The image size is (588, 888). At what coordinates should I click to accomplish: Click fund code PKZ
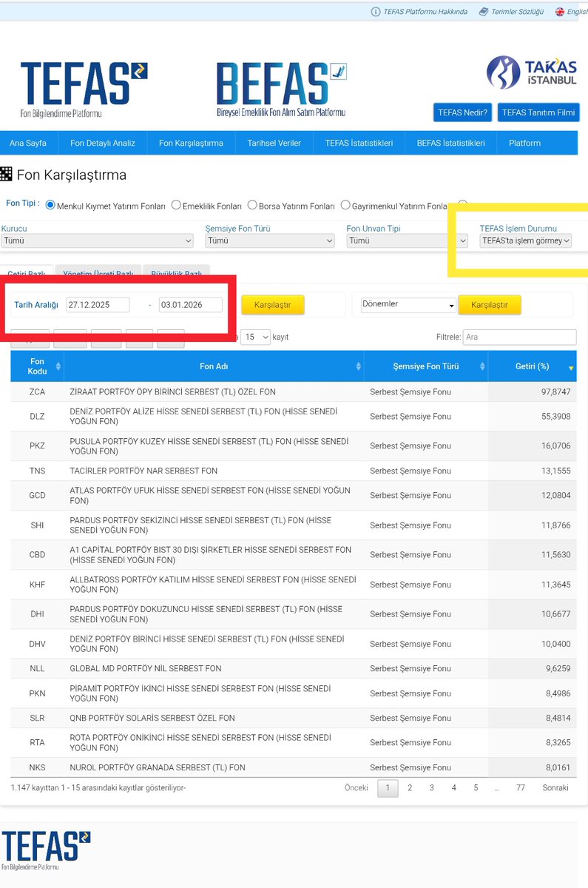coord(37,446)
